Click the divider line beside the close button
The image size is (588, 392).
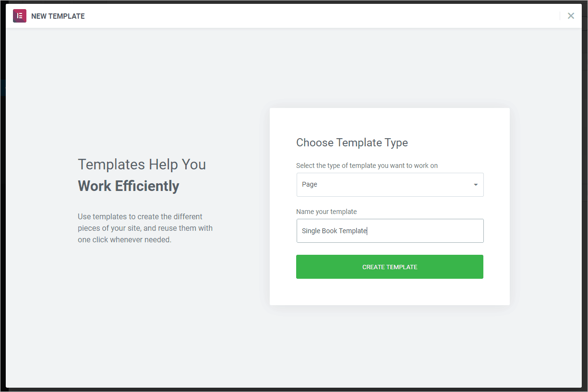pos(560,16)
